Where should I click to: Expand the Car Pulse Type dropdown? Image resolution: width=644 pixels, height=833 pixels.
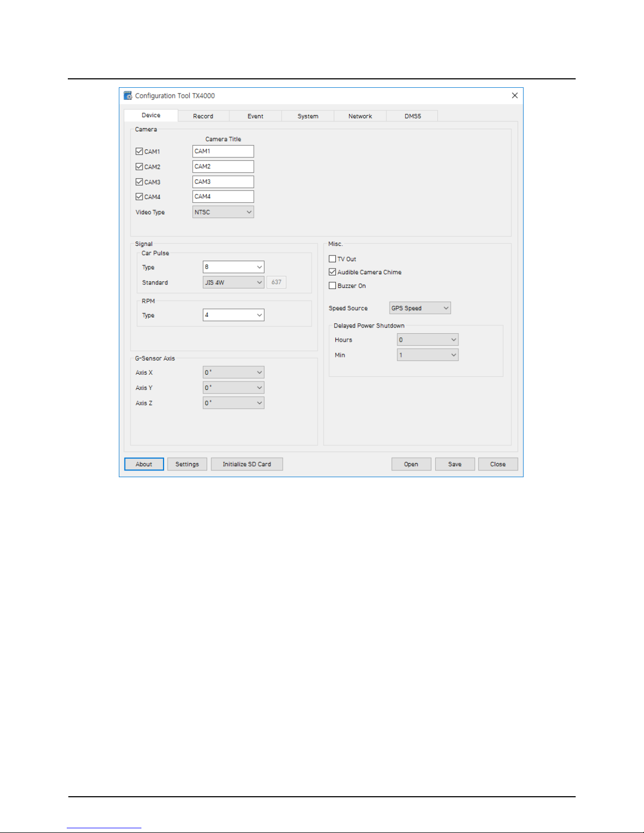click(233, 267)
